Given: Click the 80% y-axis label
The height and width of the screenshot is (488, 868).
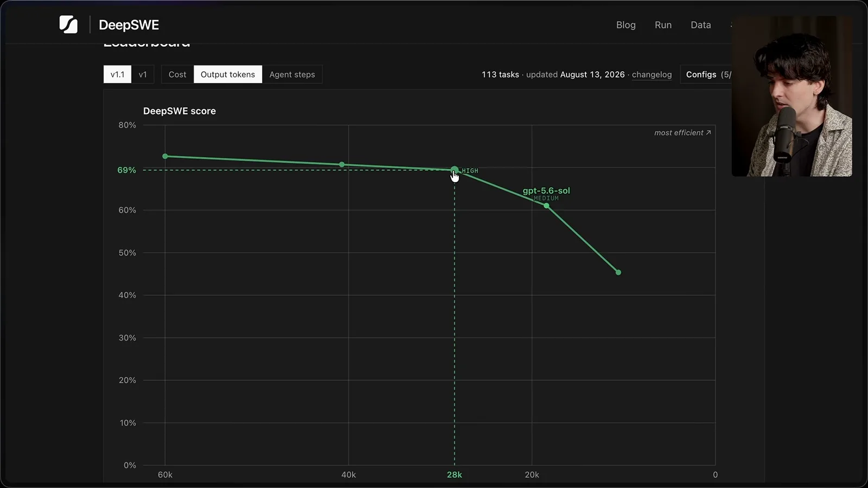Looking at the screenshot, I should [127, 125].
